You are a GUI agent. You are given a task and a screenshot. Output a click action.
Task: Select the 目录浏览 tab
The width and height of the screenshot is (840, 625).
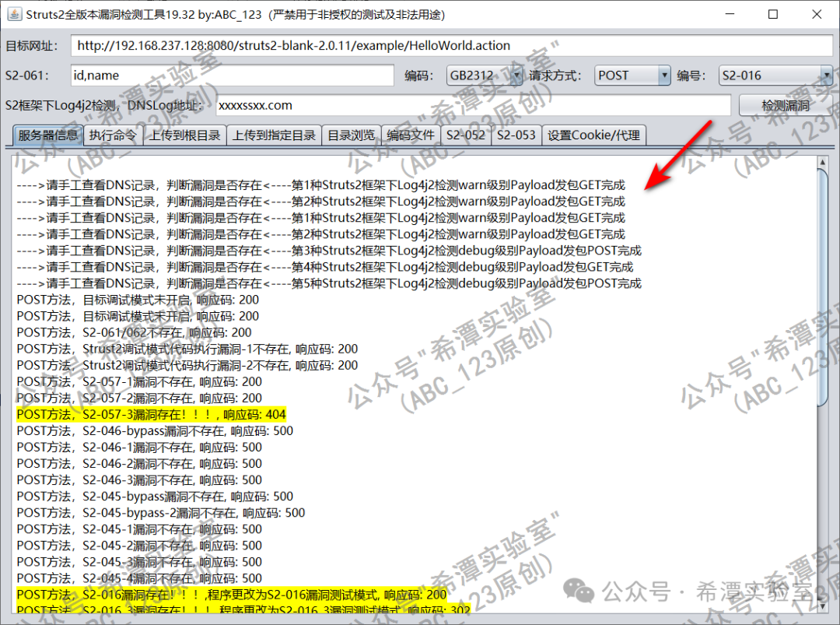tap(351, 135)
